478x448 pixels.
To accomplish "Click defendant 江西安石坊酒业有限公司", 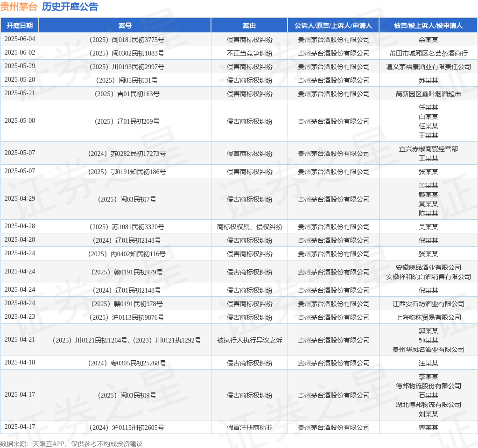I will 429,304.
